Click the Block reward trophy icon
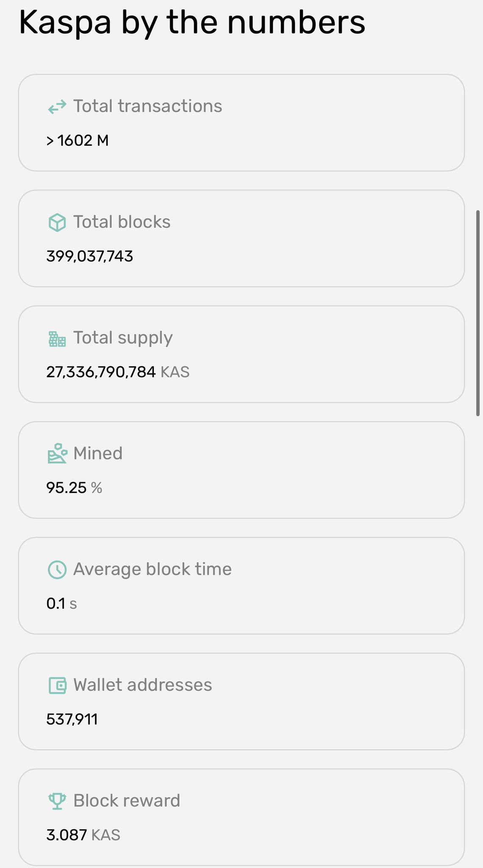The height and width of the screenshot is (868, 483). click(57, 801)
